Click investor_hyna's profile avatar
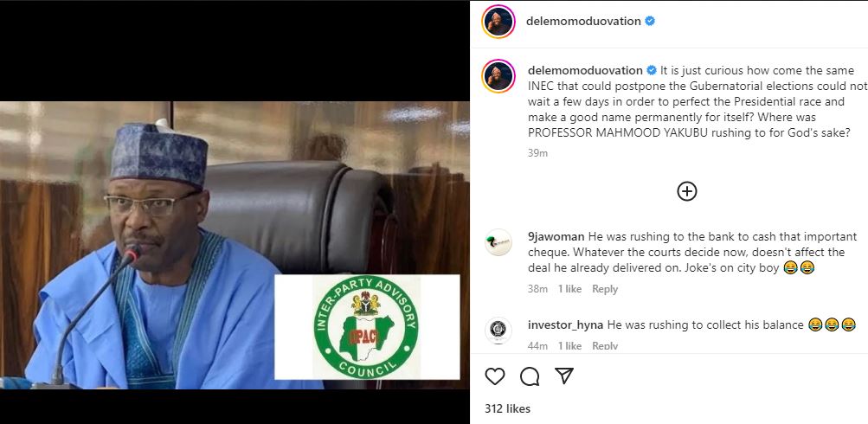 [498, 331]
